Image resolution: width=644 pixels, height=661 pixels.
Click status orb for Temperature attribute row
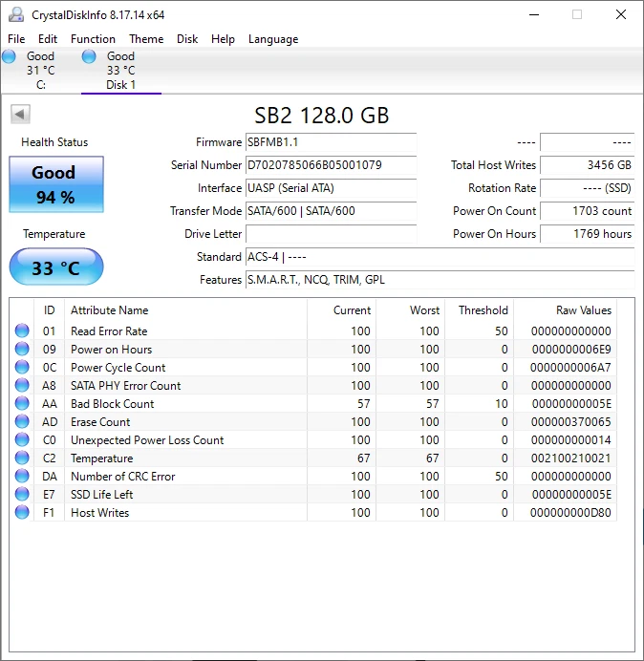tap(22, 458)
